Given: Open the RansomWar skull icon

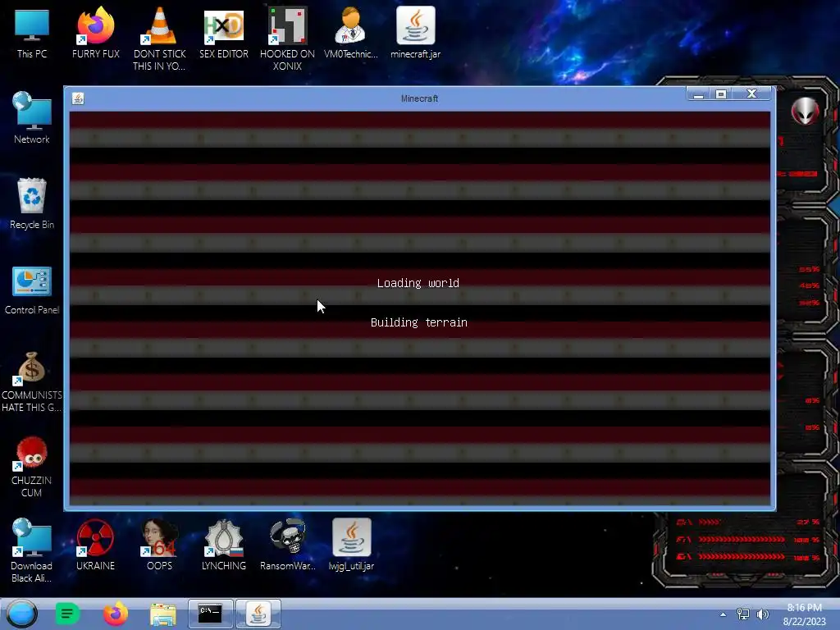Looking at the screenshot, I should point(288,545).
